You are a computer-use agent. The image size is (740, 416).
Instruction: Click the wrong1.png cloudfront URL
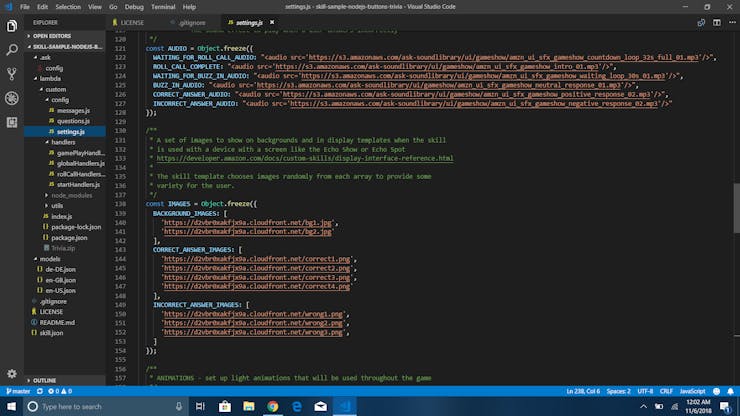(253, 314)
